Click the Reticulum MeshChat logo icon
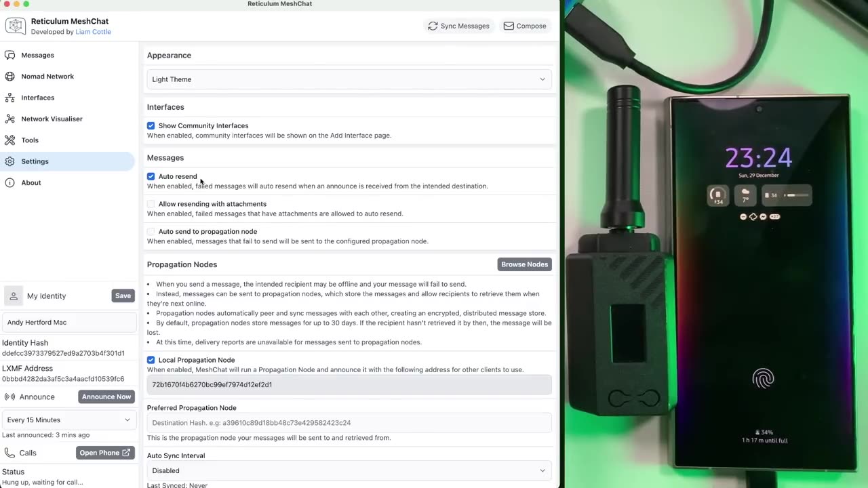The width and height of the screenshot is (868, 488). click(x=15, y=26)
